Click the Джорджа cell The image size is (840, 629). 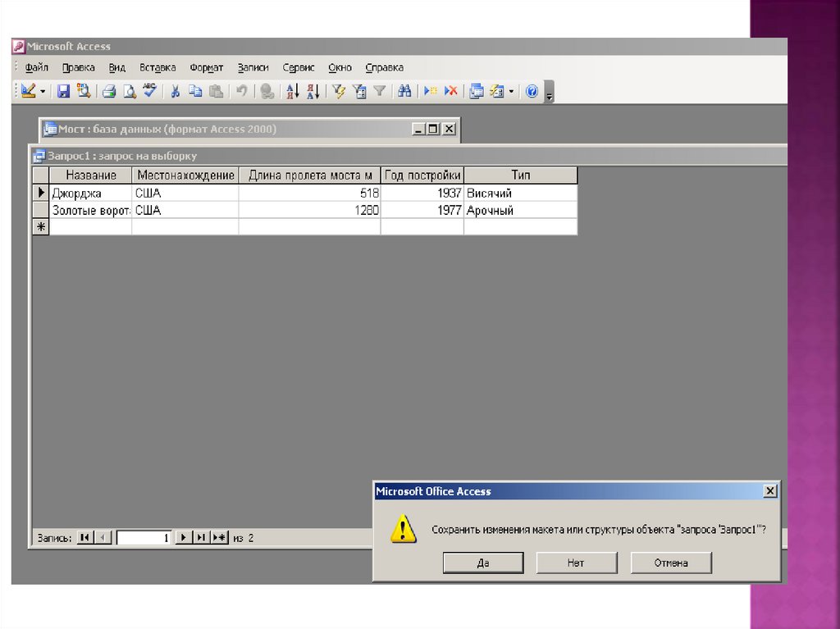pyautogui.click(x=90, y=193)
